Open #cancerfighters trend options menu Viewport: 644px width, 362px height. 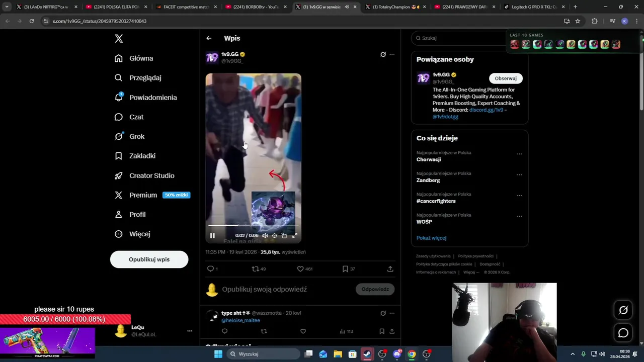pyautogui.click(x=519, y=196)
